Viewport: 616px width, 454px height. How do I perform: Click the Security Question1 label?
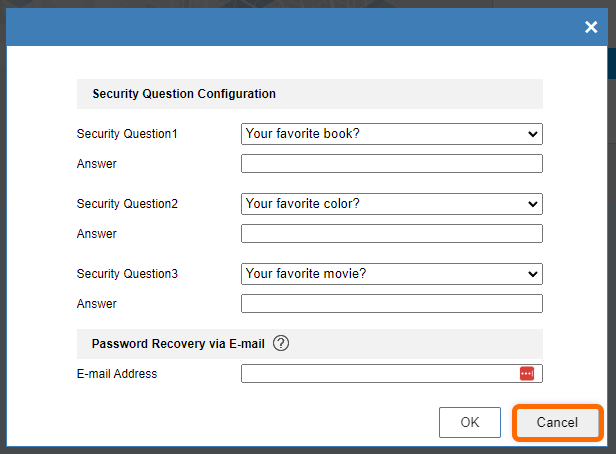[127, 134]
